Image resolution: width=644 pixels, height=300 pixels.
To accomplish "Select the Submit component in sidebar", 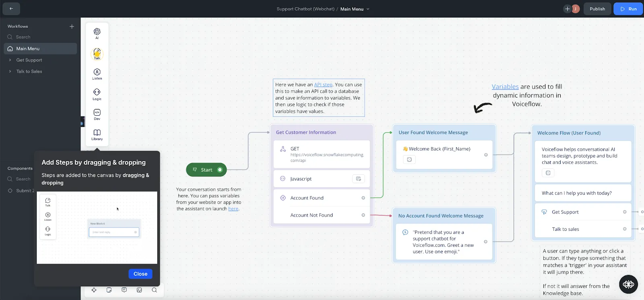I will (21, 190).
